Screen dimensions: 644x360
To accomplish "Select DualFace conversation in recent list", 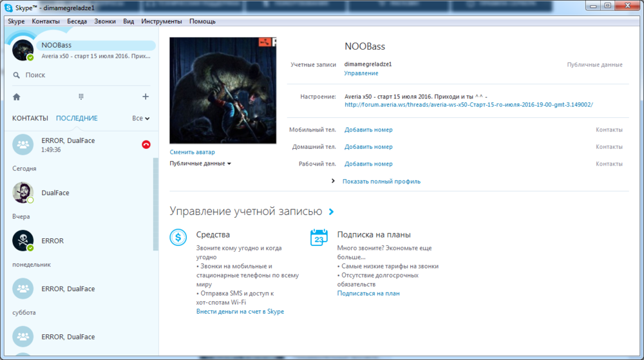I will pyautogui.click(x=55, y=193).
